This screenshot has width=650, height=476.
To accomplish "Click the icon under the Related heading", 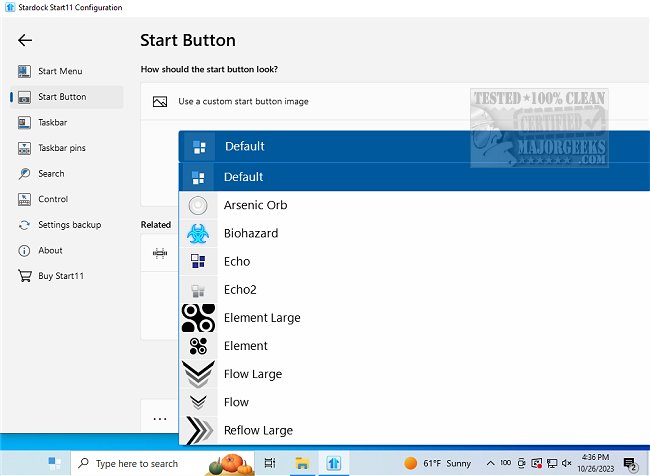I will 160,253.
